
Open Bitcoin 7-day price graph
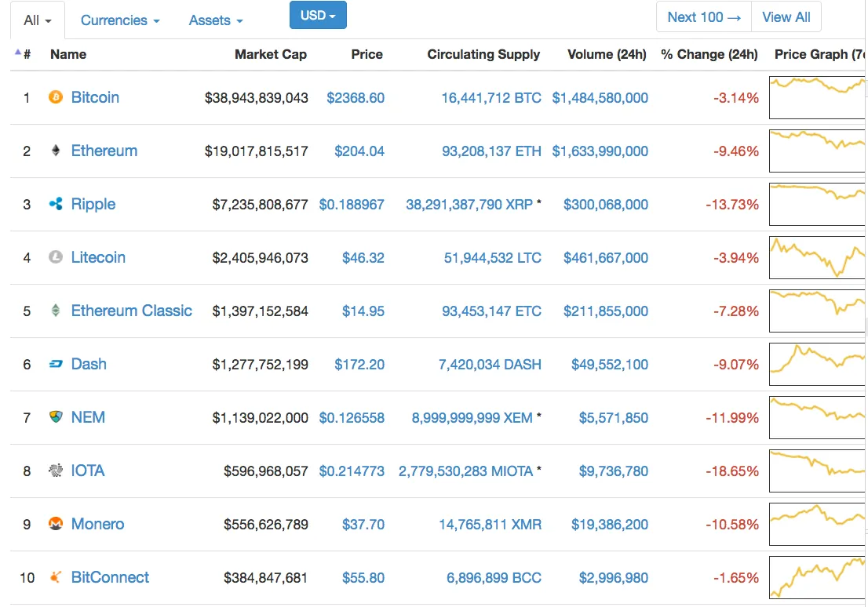point(817,97)
